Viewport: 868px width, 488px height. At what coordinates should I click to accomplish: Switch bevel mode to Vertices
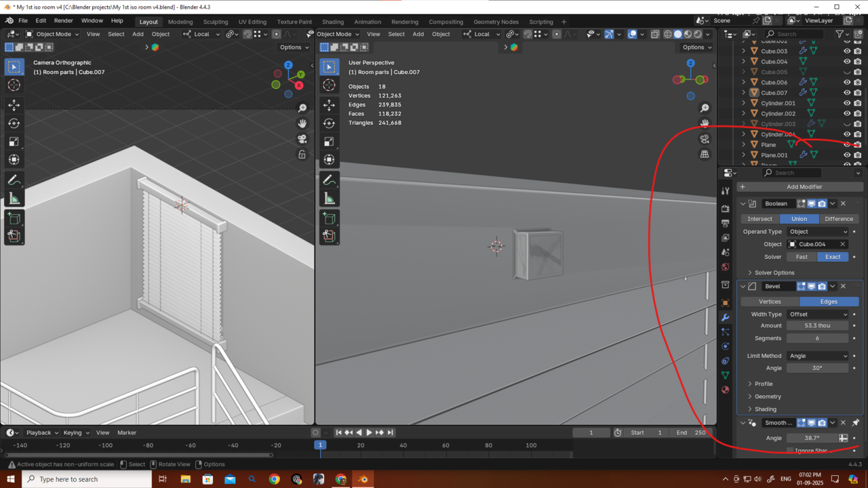click(x=770, y=302)
